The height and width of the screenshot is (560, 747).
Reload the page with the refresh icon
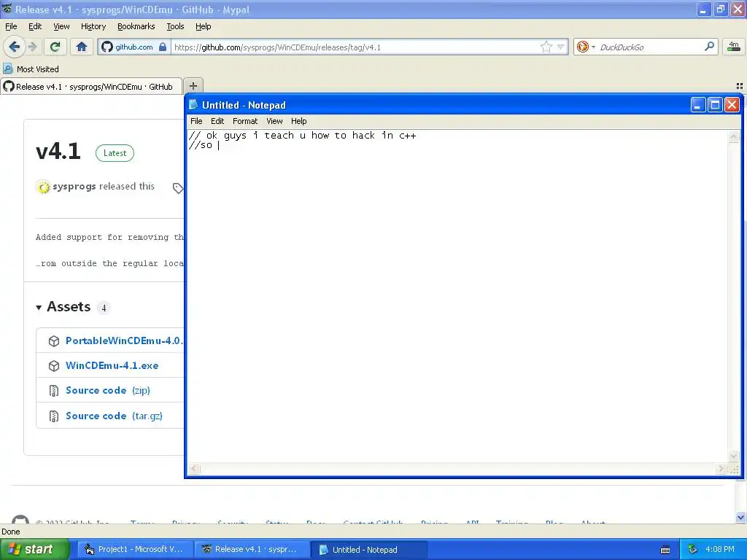tap(55, 47)
